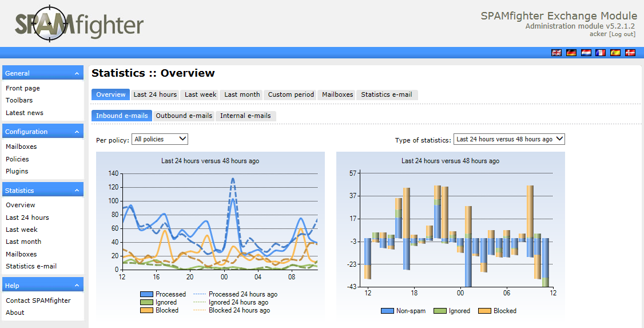
Task: Open Mailboxes under Configuration
Action: pos(21,147)
